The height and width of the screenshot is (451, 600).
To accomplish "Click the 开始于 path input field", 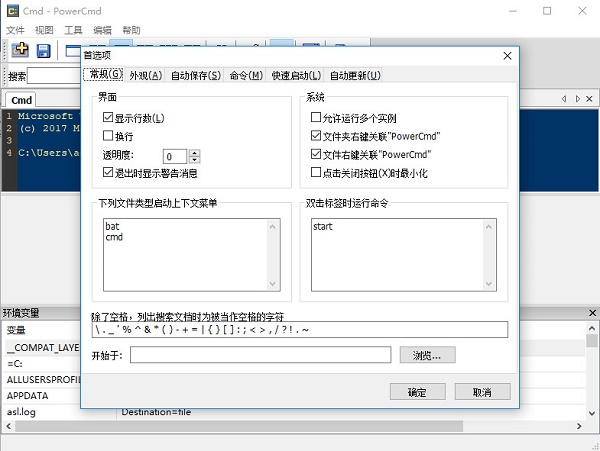I will [x=261, y=355].
